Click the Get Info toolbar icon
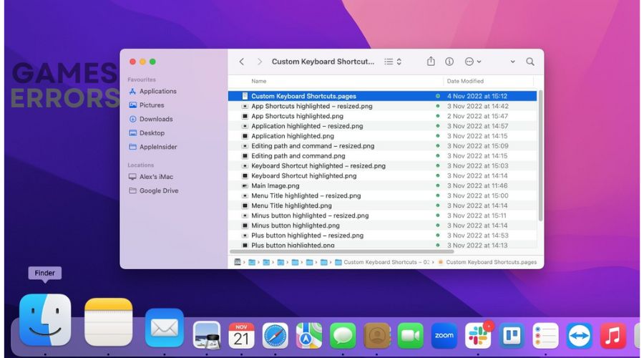The width and height of the screenshot is (644, 358). pos(449,62)
